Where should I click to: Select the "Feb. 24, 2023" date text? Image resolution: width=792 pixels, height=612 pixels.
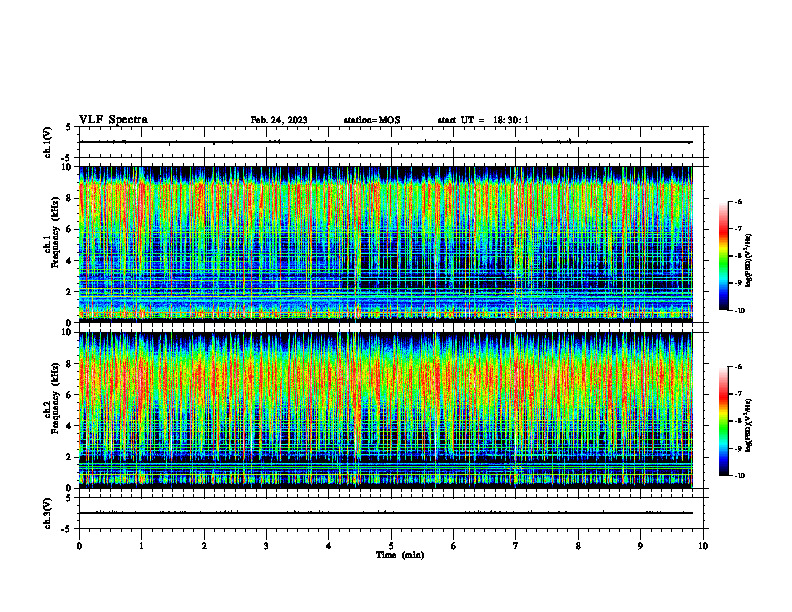[x=279, y=120]
